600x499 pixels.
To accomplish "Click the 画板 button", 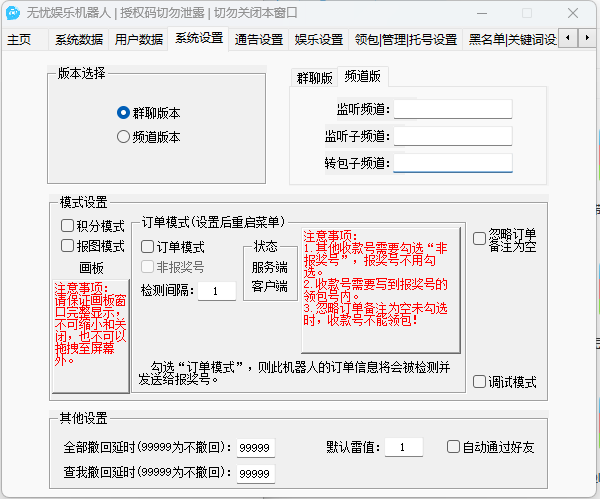I will pos(91,268).
